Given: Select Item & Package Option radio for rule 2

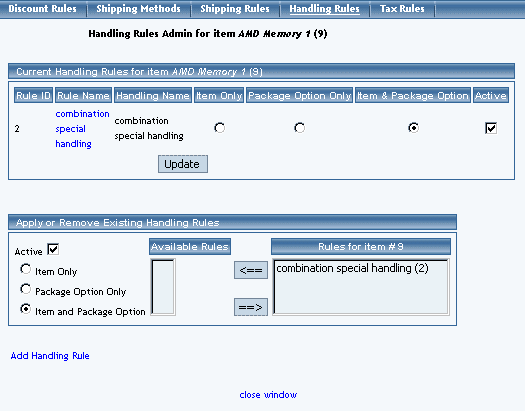Looking at the screenshot, I should 413,128.
